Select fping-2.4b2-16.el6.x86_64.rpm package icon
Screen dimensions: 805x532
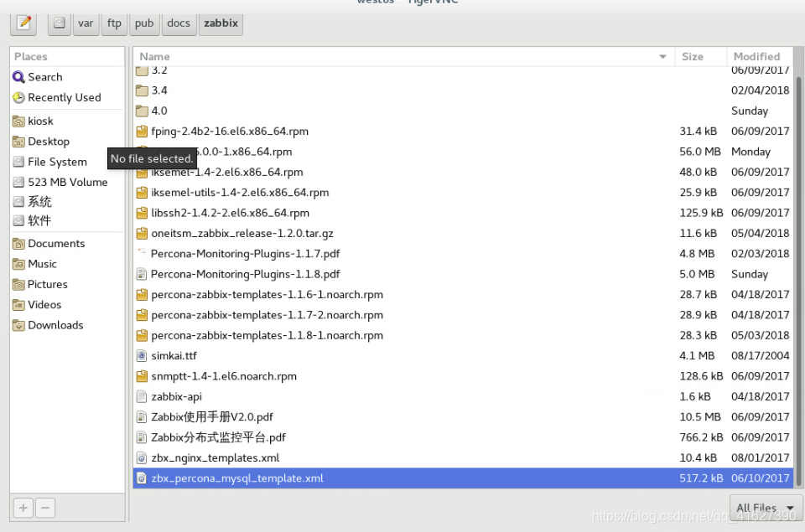142,132
